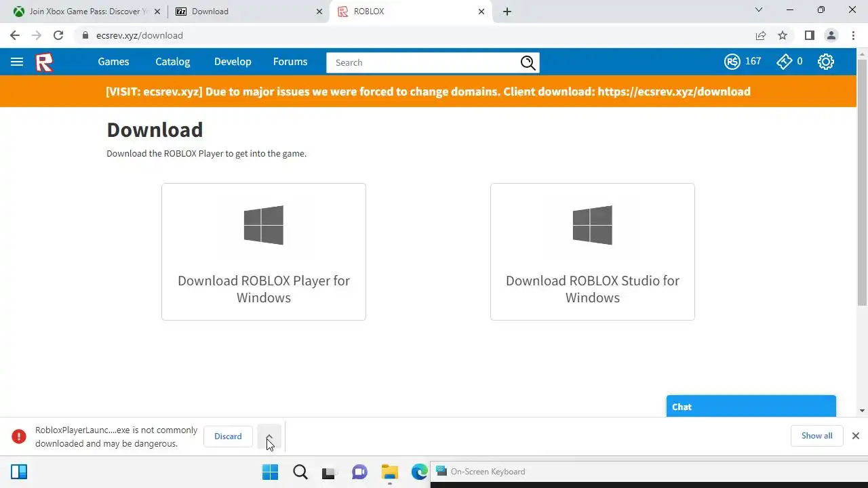The height and width of the screenshot is (488, 868).
Task: Expand download options chevron
Action: pos(269,436)
